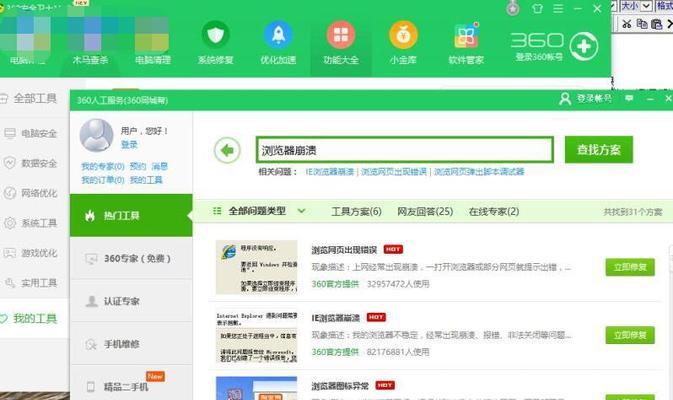Open result title 浏览器图标异常
Image resolution: width=673 pixels, height=400 pixels.
[340, 386]
